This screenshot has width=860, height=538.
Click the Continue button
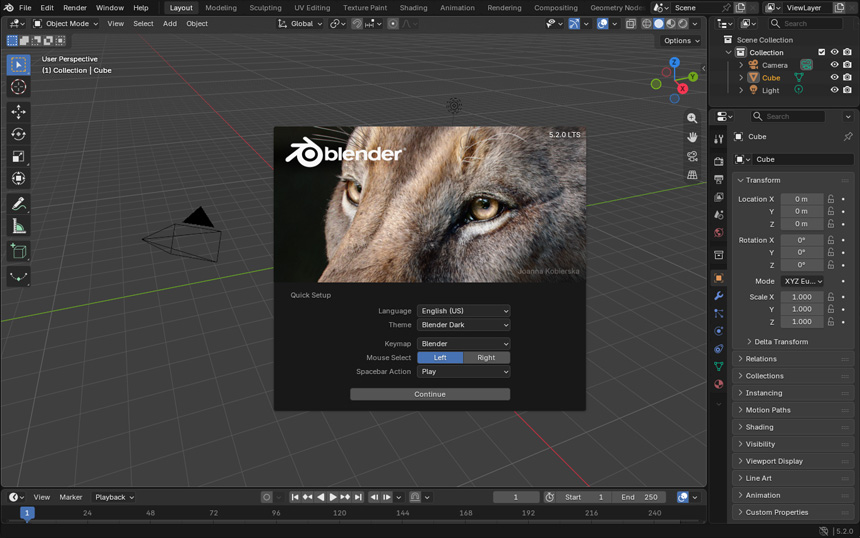click(430, 394)
